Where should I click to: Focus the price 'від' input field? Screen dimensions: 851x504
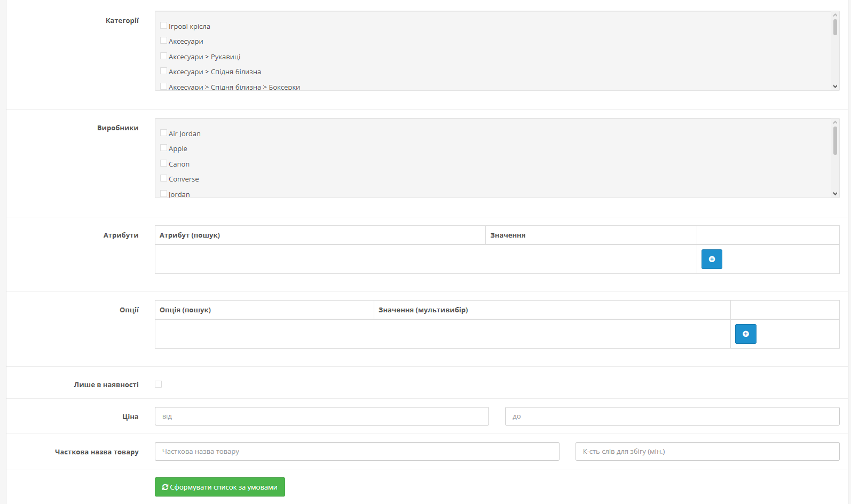click(x=322, y=416)
